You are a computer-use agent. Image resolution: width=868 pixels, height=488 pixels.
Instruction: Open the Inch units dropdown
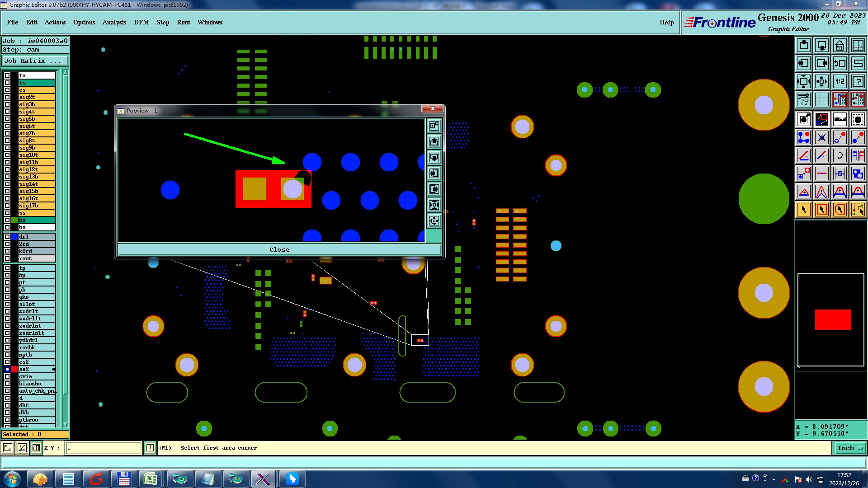coord(849,448)
